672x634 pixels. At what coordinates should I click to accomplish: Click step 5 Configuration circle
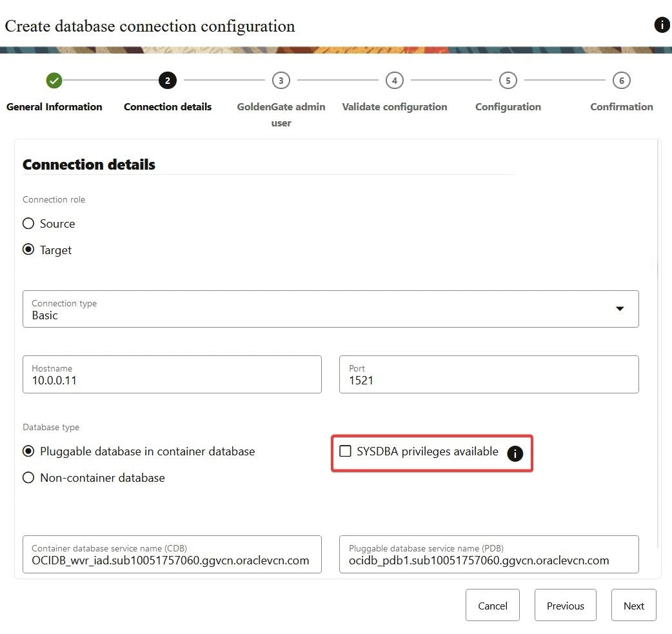point(508,81)
